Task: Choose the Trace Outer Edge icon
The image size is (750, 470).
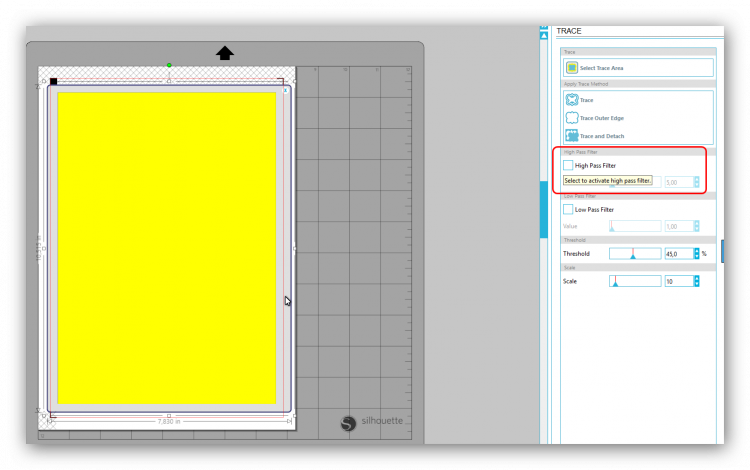Action: click(x=572, y=118)
